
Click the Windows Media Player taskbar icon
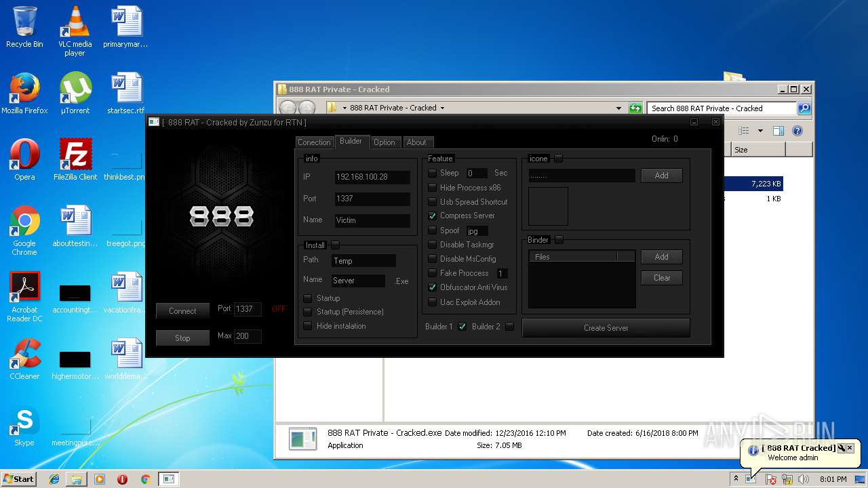(x=100, y=479)
